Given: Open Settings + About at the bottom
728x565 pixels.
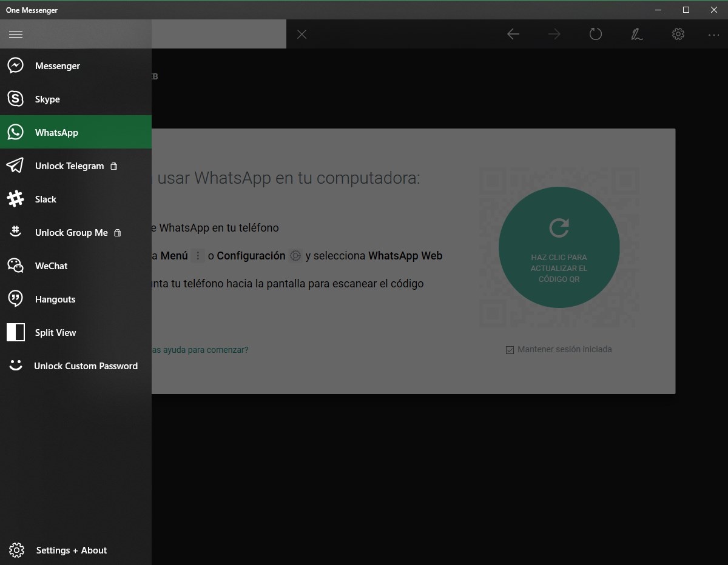Looking at the screenshot, I should tap(76, 550).
